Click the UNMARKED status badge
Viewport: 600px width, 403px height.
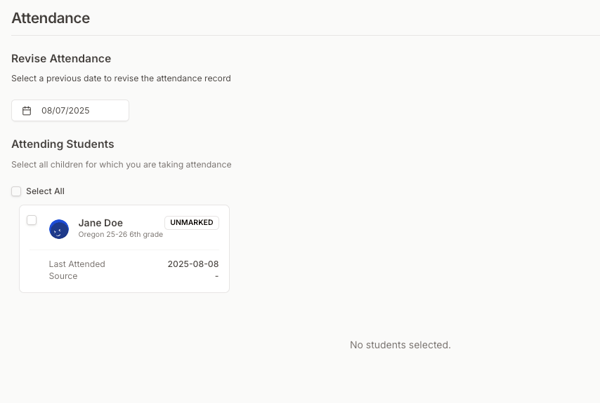click(x=191, y=223)
